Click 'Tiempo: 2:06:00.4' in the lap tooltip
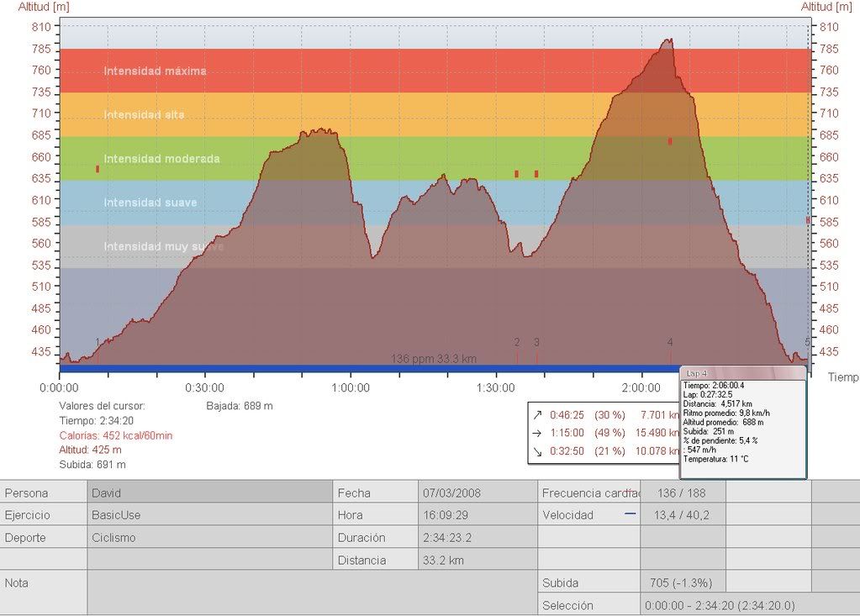Viewport: 860px width, 616px height. (x=714, y=386)
